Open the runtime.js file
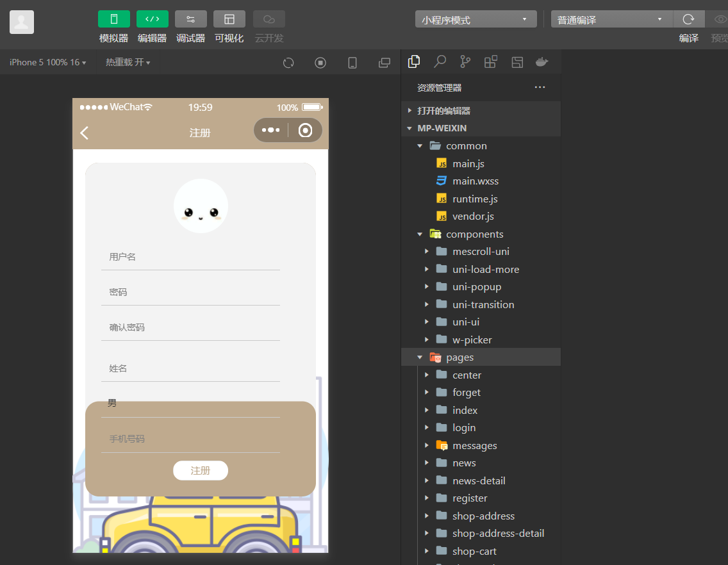This screenshot has height=565, width=728. coord(481,199)
